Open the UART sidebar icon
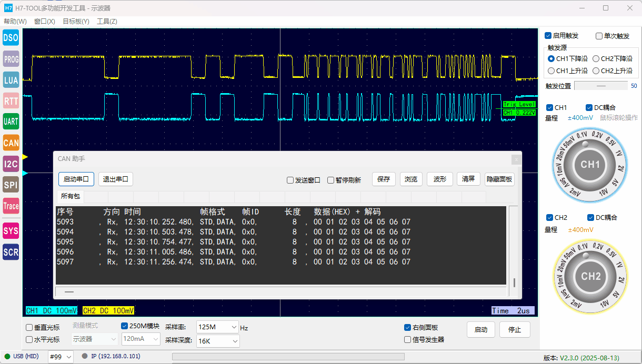 [x=11, y=122]
